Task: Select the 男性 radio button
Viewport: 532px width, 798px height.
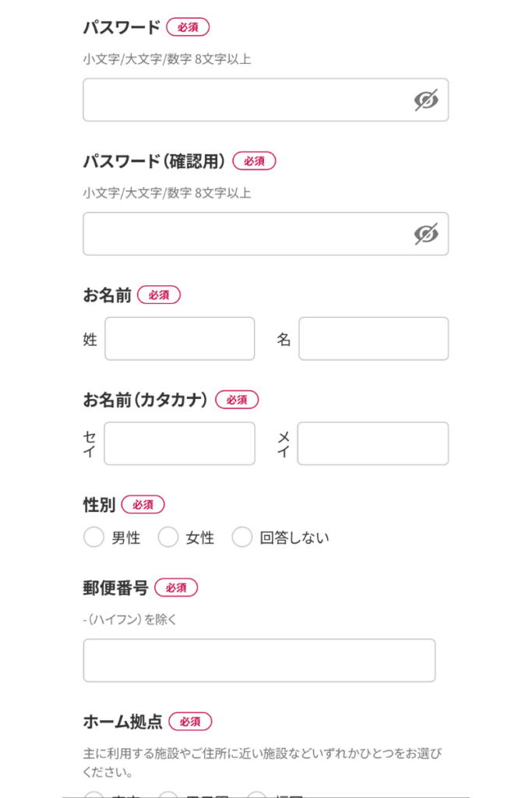Action: (94, 537)
